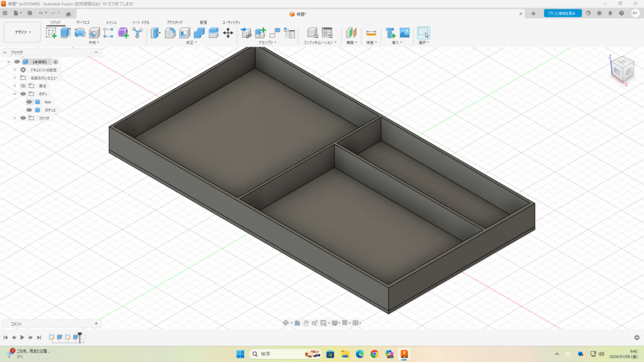644x362 pixels.
Task: Click the Measure ruler icon
Action: tap(371, 33)
